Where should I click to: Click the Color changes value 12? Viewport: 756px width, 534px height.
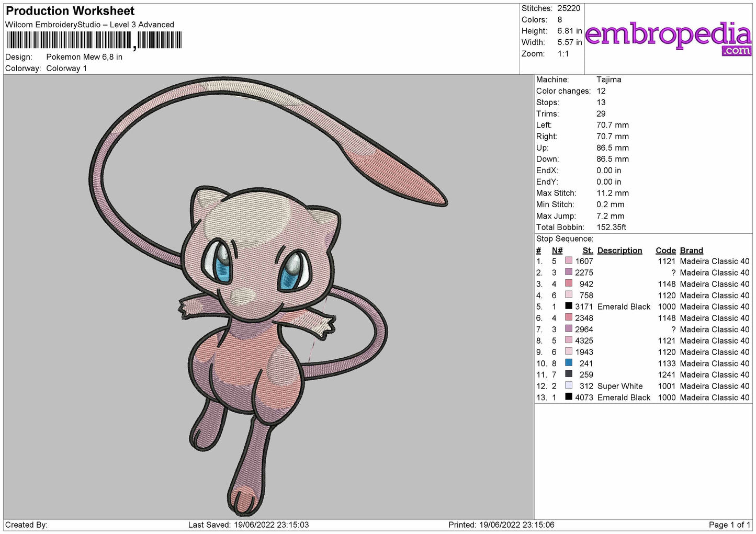[x=601, y=91]
